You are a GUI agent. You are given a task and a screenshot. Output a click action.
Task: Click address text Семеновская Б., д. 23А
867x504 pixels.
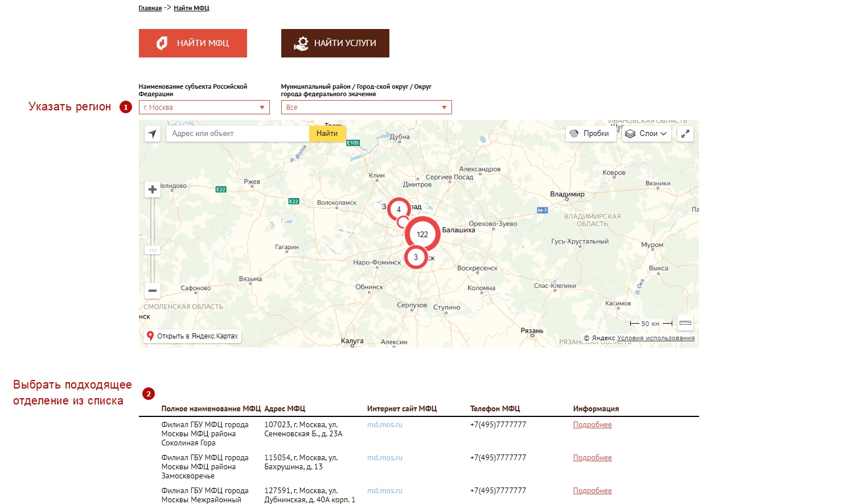303,434
